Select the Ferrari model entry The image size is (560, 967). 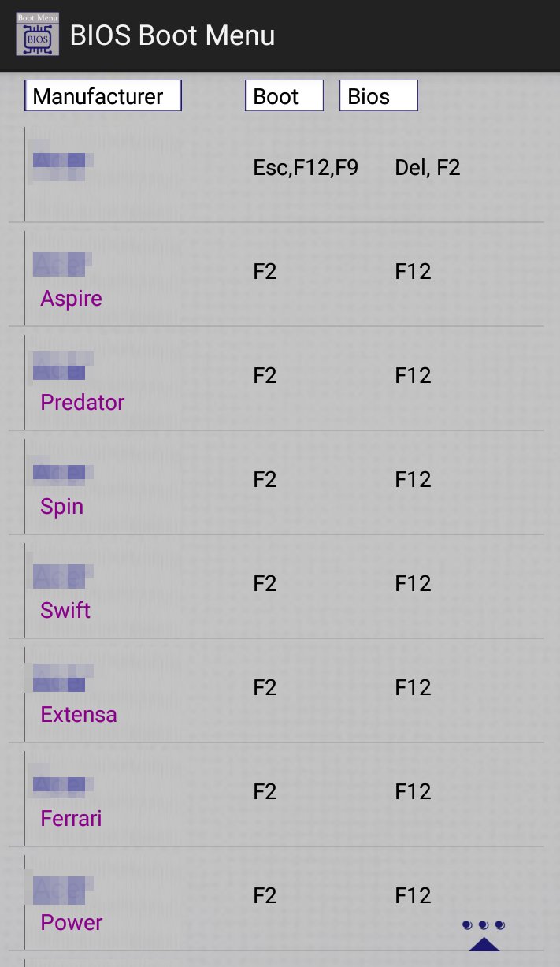pos(71,819)
